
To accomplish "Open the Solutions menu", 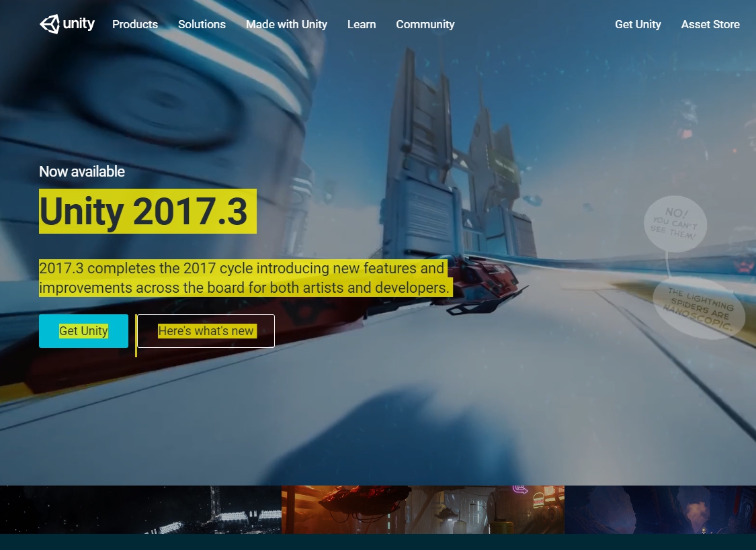I will (x=202, y=24).
